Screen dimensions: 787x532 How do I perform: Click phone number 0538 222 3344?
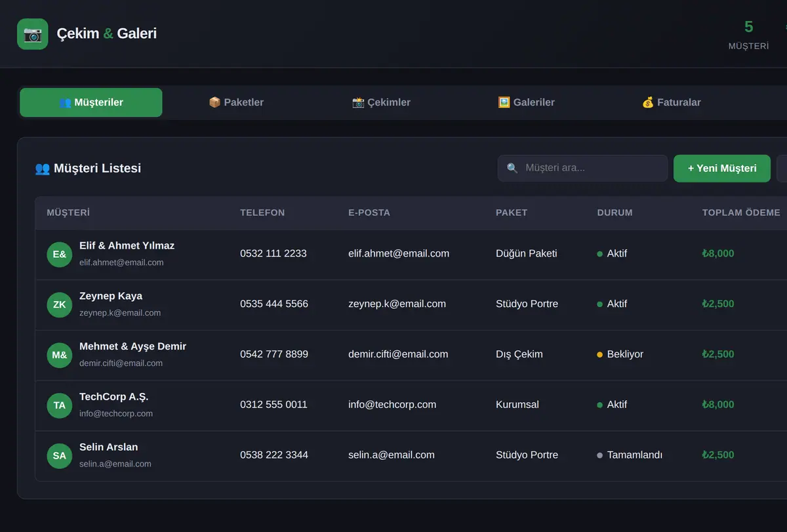274,455
